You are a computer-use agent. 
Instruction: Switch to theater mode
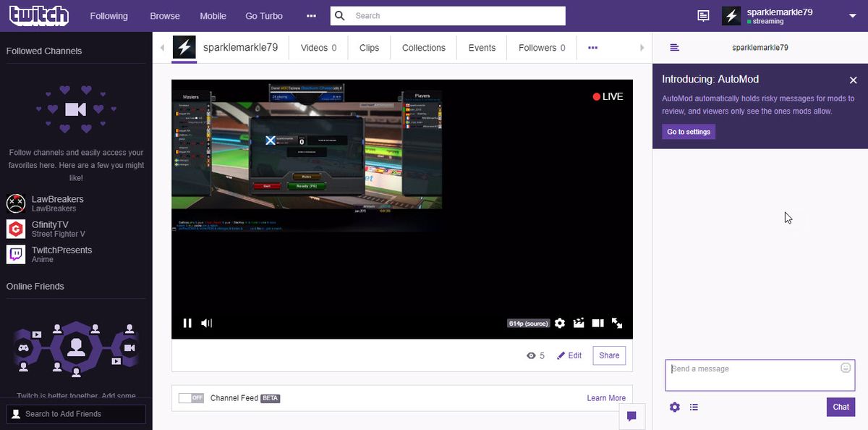click(x=598, y=324)
